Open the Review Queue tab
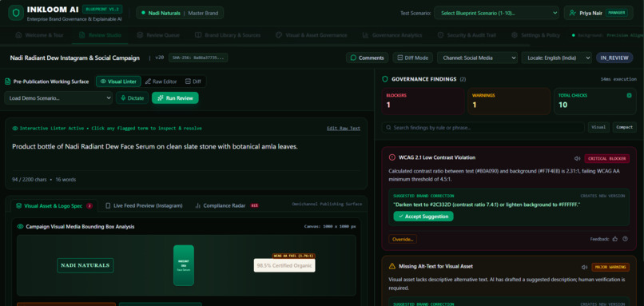The width and height of the screenshot is (644, 306). click(158, 35)
